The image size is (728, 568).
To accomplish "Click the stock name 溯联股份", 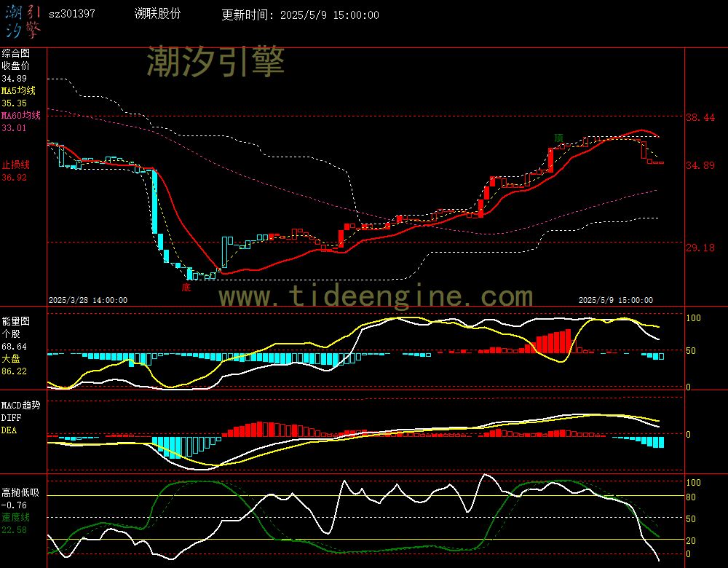I will tap(157, 14).
